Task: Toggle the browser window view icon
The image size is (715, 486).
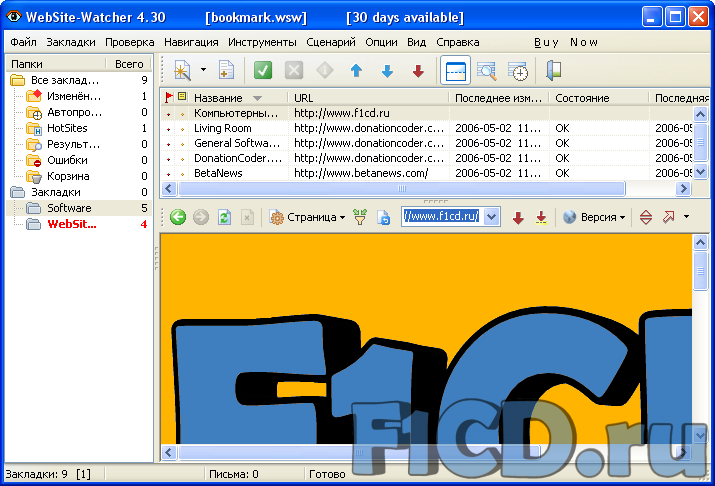Action: [455, 71]
